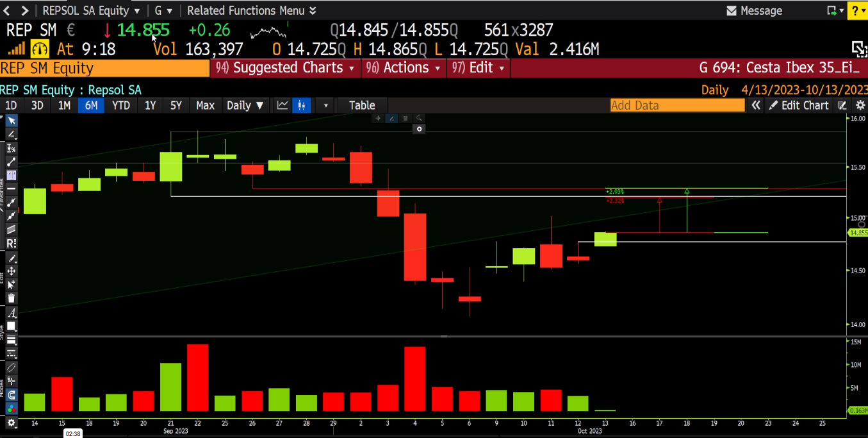The image size is (868, 438).
Task: Click the floating toolbar pencil draw icon
Action: [392, 118]
